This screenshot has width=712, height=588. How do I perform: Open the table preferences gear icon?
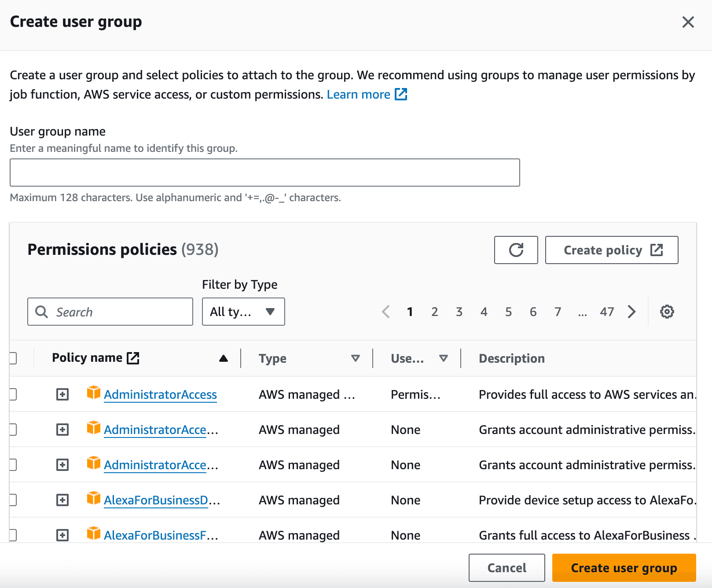pos(667,312)
